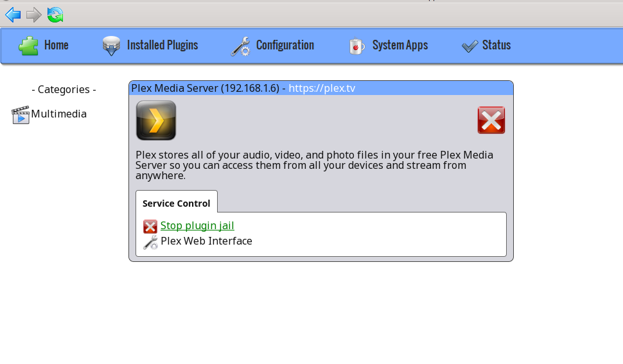
Task: Open the Plex Web Interface
Action: click(x=206, y=241)
